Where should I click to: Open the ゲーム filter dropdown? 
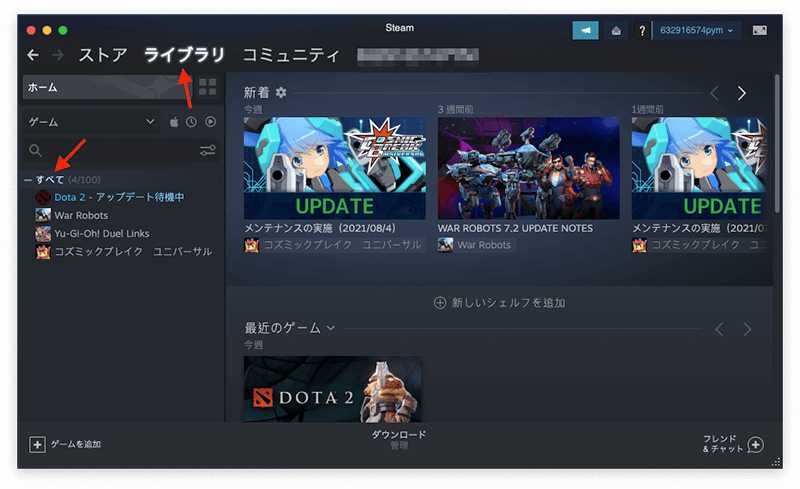[x=91, y=122]
